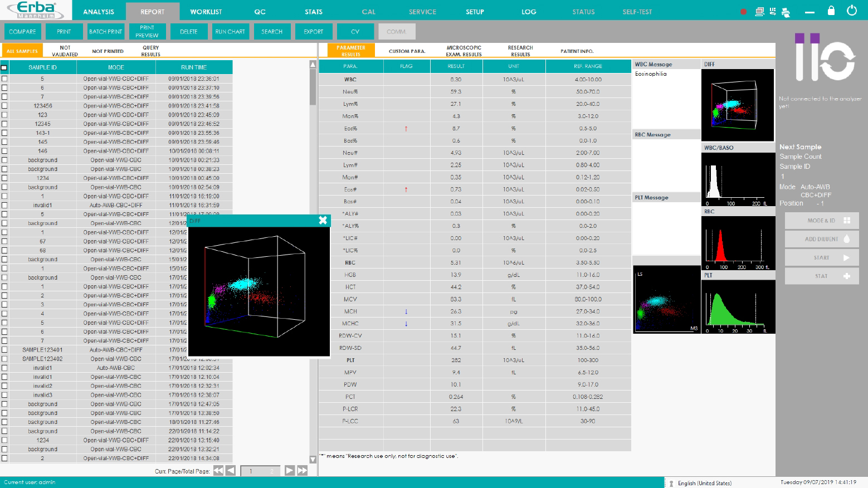Toggle the select-all checkbox in table header

pos(4,67)
